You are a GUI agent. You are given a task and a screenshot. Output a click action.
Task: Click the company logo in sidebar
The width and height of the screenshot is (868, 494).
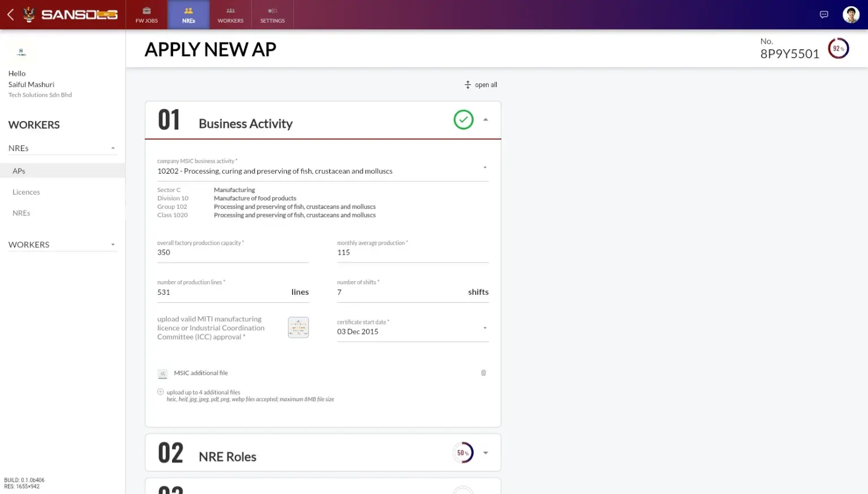point(22,52)
